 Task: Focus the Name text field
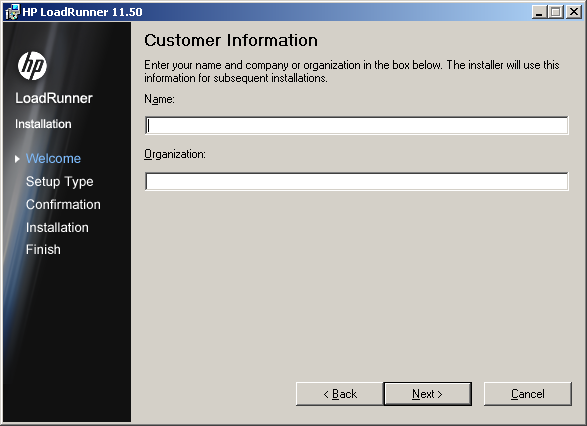(x=356, y=125)
